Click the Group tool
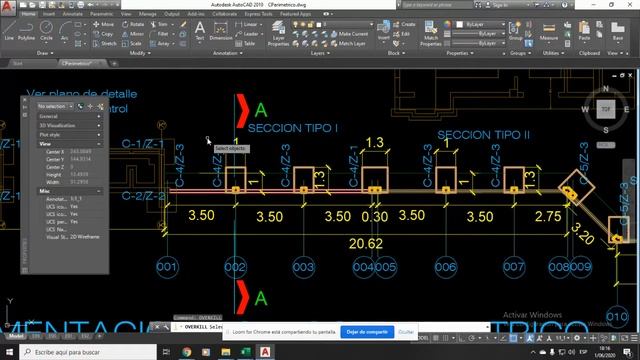 pos(515,31)
